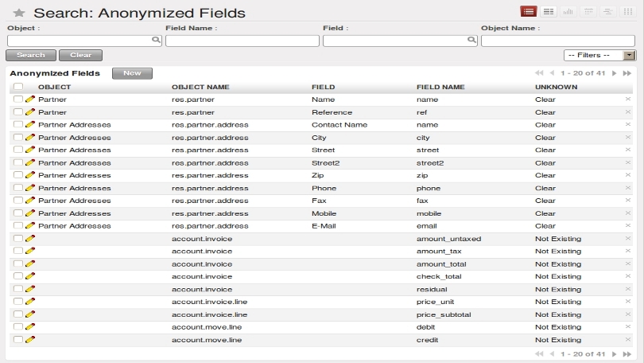Open the Filters dropdown

tap(599, 55)
